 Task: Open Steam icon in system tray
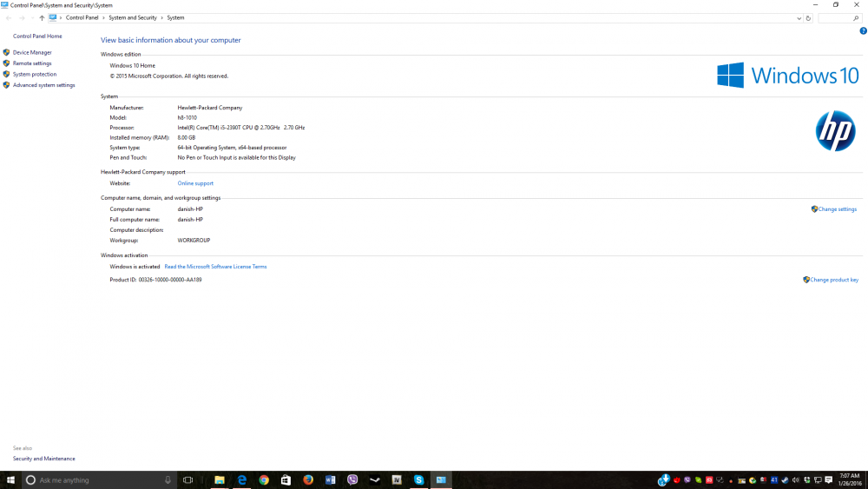[785, 480]
